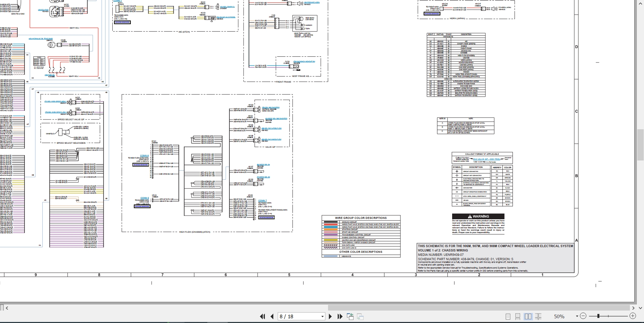Click the horizontal scrollbar thumb
The height and width of the screenshot is (323, 644).
tap(479, 308)
